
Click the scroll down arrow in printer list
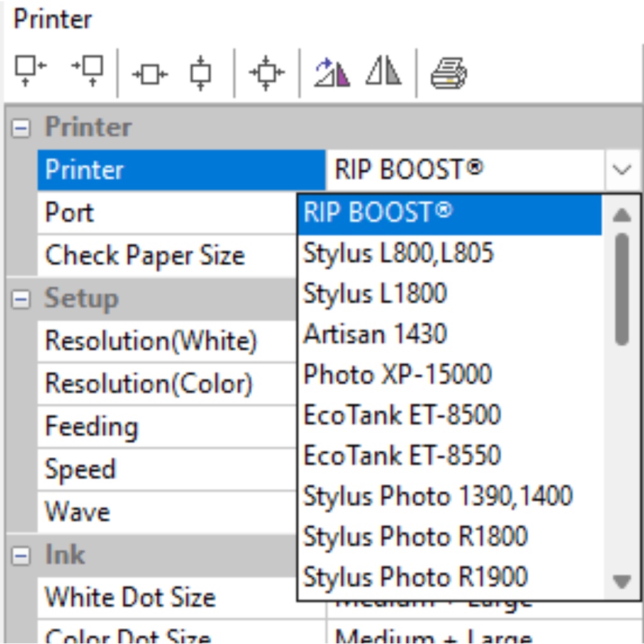[621, 581]
